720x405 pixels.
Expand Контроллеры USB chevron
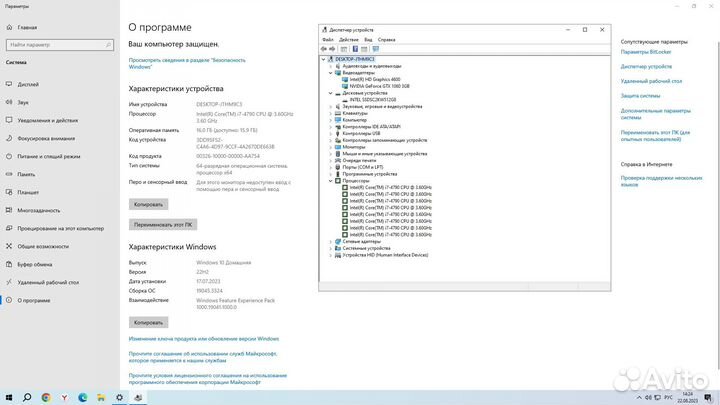point(331,134)
